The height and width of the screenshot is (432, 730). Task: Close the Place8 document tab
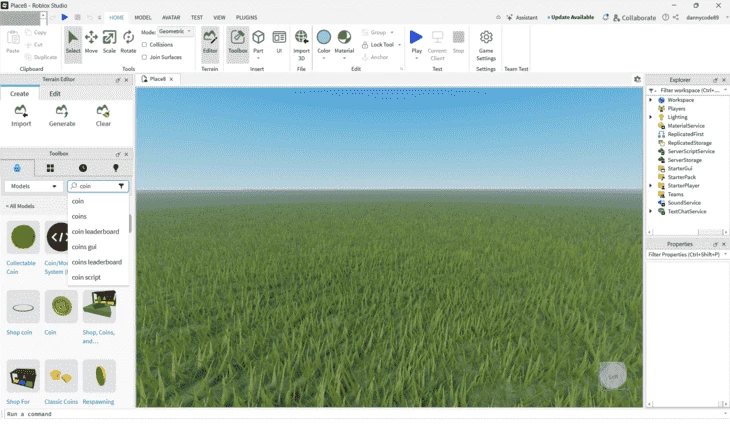[x=171, y=79]
